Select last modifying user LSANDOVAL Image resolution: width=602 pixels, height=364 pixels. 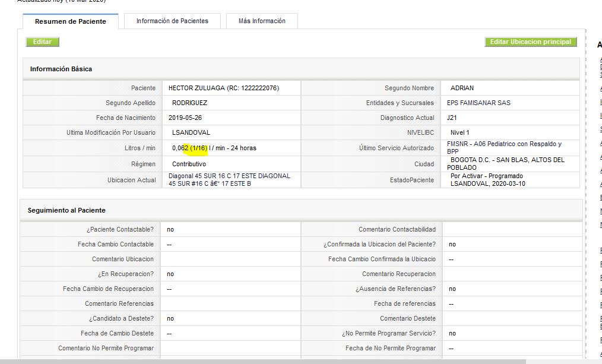click(191, 133)
